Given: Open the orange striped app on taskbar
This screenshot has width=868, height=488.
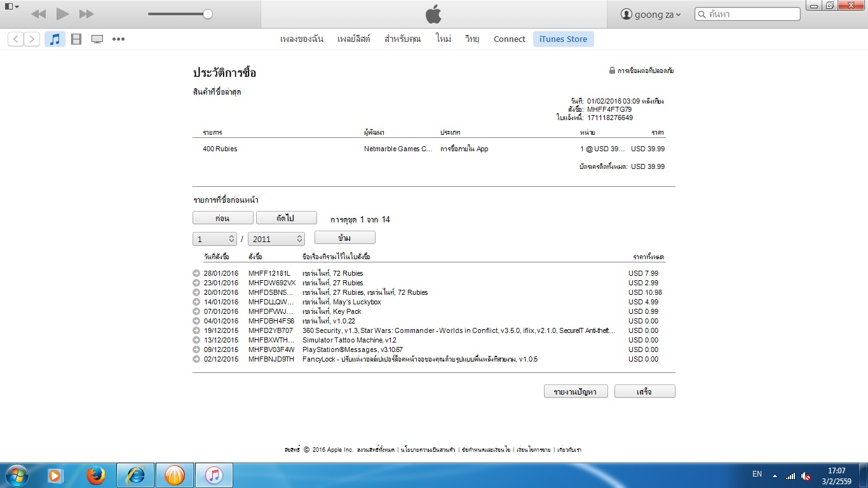Looking at the screenshot, I should [x=175, y=475].
